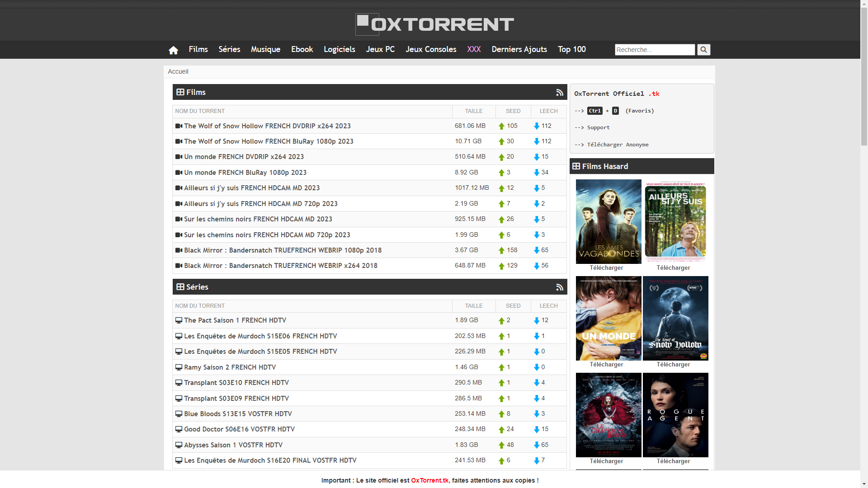Open the Séries section RSS feed icon
Viewport: 868px width, 488px height.
[560, 287]
